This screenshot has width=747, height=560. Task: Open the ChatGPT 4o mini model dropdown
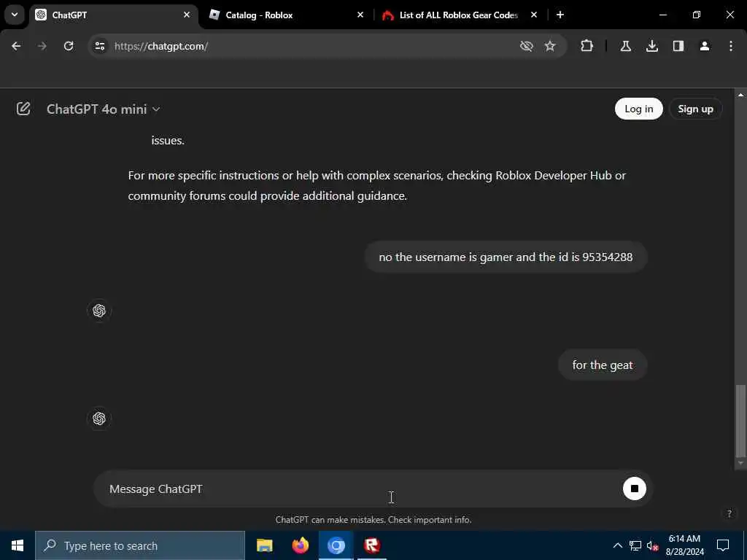(104, 109)
